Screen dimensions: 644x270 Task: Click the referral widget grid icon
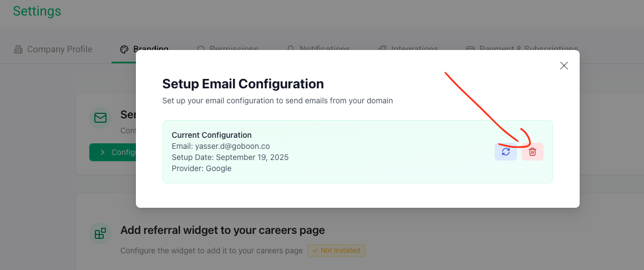100,233
